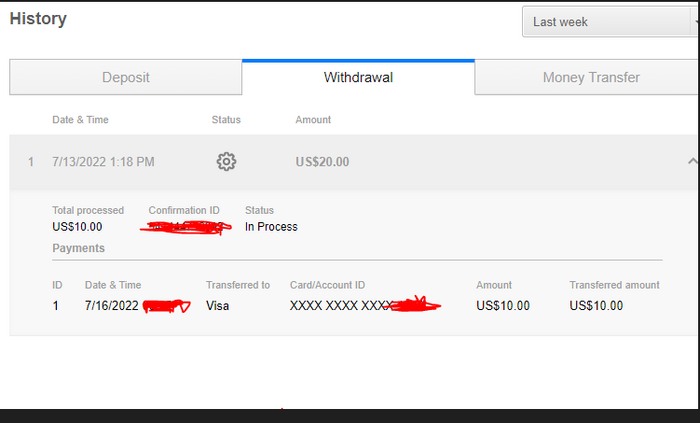
Task: Click the Status column header
Action: (x=226, y=120)
